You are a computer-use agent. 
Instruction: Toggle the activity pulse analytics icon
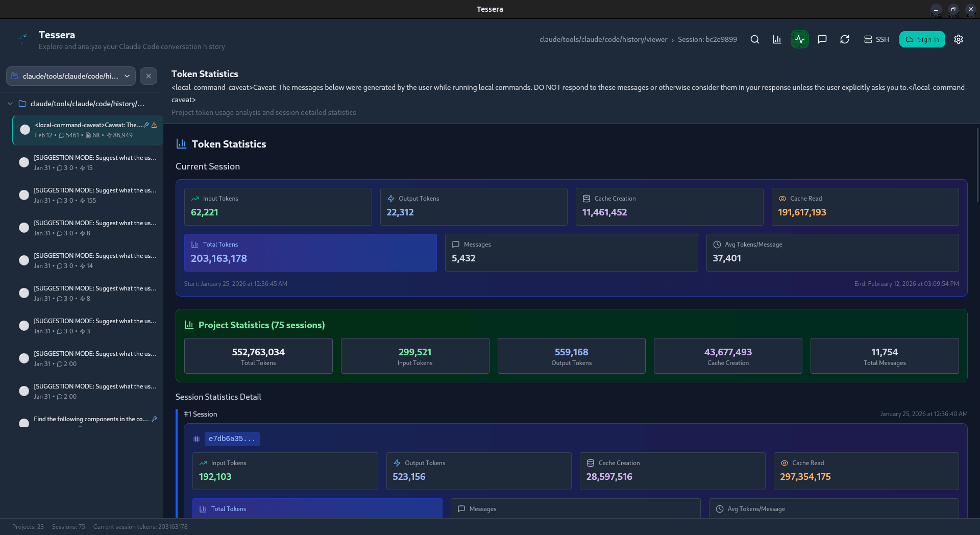pyautogui.click(x=799, y=39)
